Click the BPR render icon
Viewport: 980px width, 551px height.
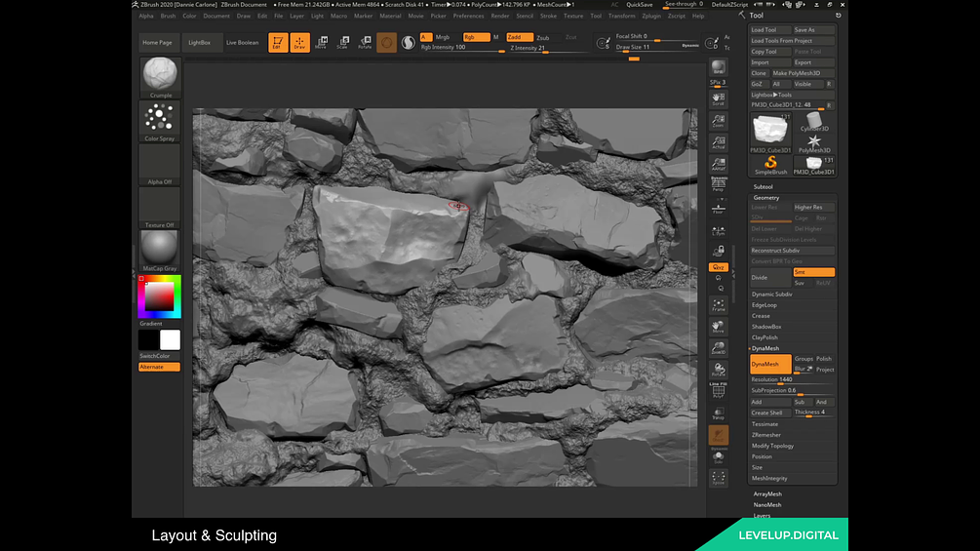(718, 67)
